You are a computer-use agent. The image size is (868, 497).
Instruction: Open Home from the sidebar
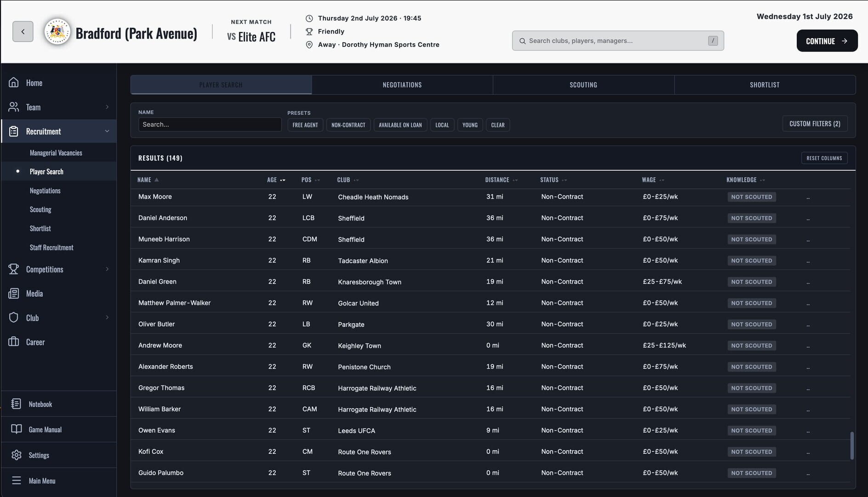click(x=58, y=83)
